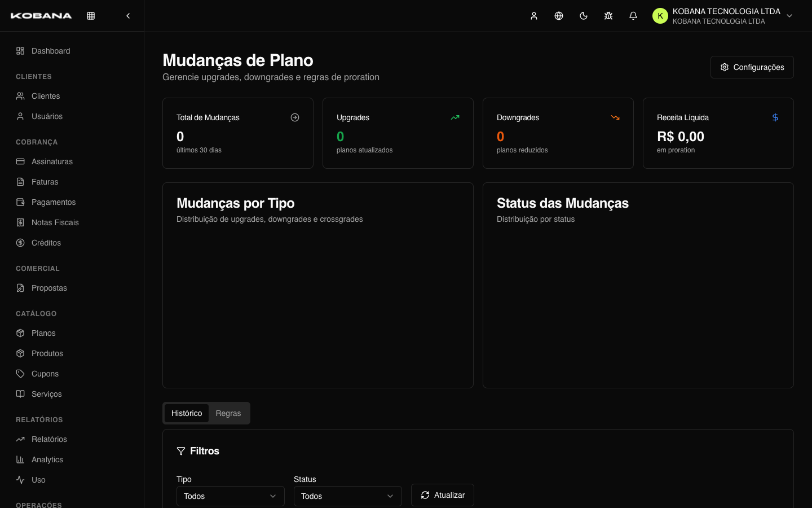Go to Dashboard in the sidebar
This screenshot has height=508, width=812.
pos(72,51)
